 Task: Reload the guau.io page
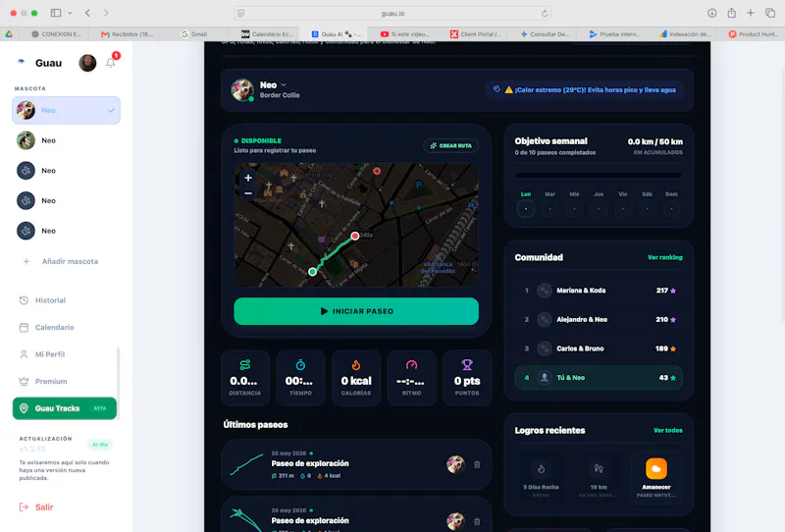545,13
